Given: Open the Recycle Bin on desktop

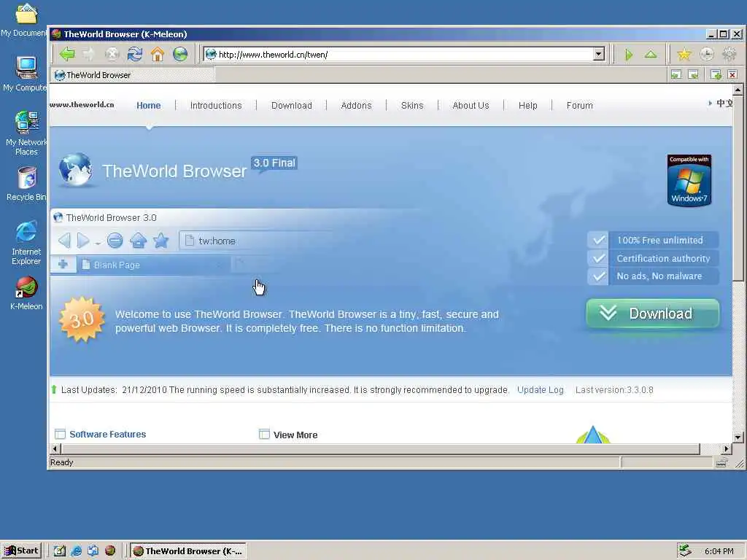Looking at the screenshot, I should (x=26, y=183).
